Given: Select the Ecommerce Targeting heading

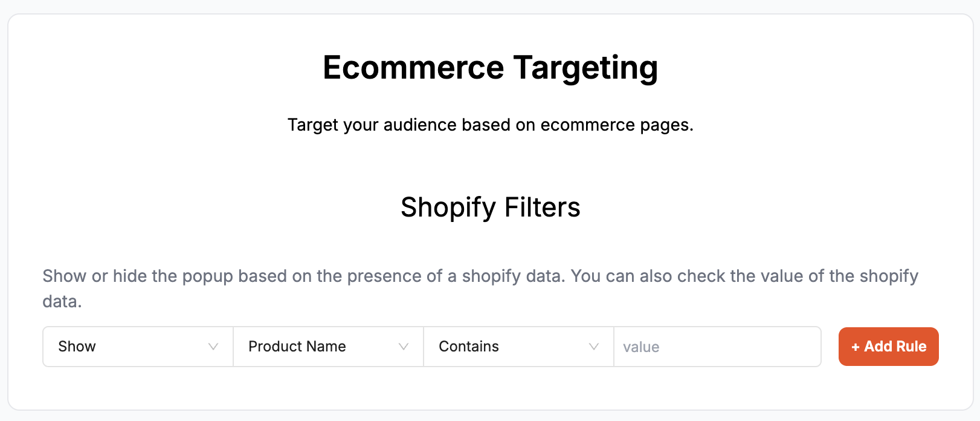Looking at the screenshot, I should pyautogui.click(x=491, y=67).
